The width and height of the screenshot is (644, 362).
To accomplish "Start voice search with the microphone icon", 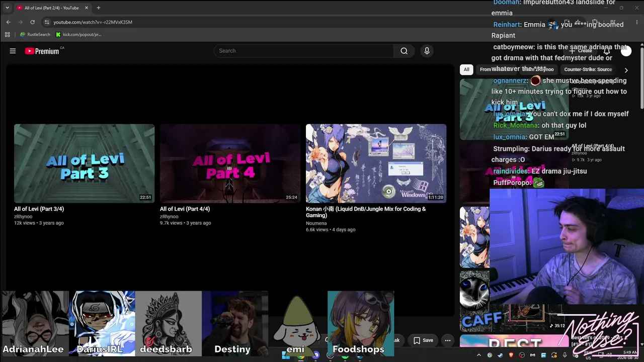I will [427, 51].
